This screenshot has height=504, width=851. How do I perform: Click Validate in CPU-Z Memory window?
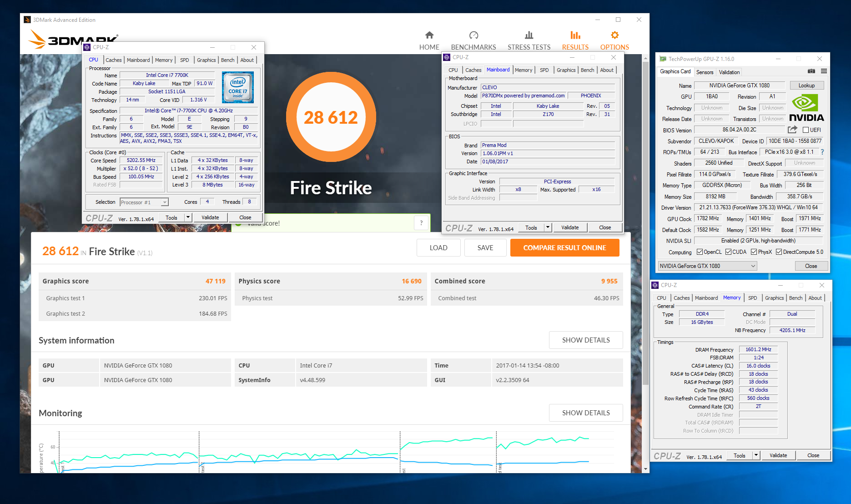[x=778, y=455]
